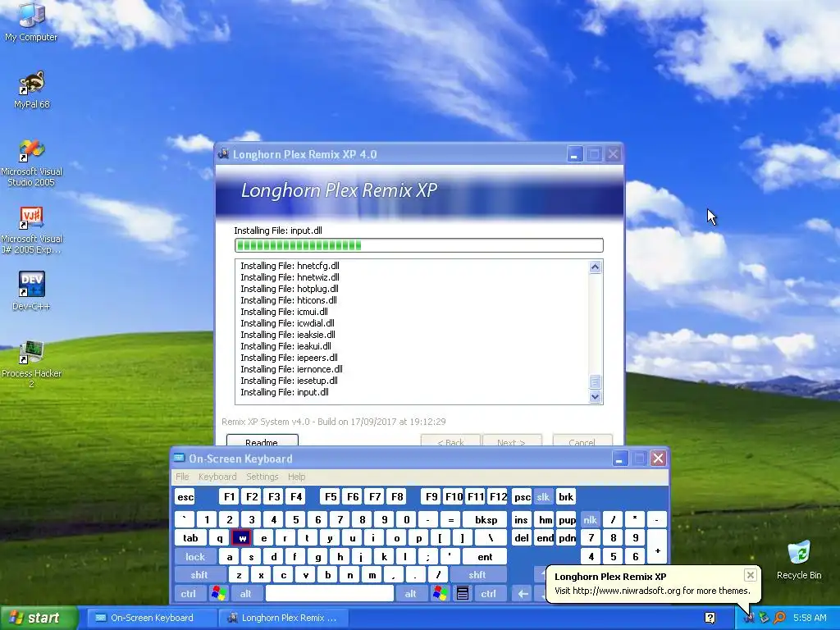Click the Longhorn Plex installer title icon
Screen dimensions: 840x630
tap(223, 153)
